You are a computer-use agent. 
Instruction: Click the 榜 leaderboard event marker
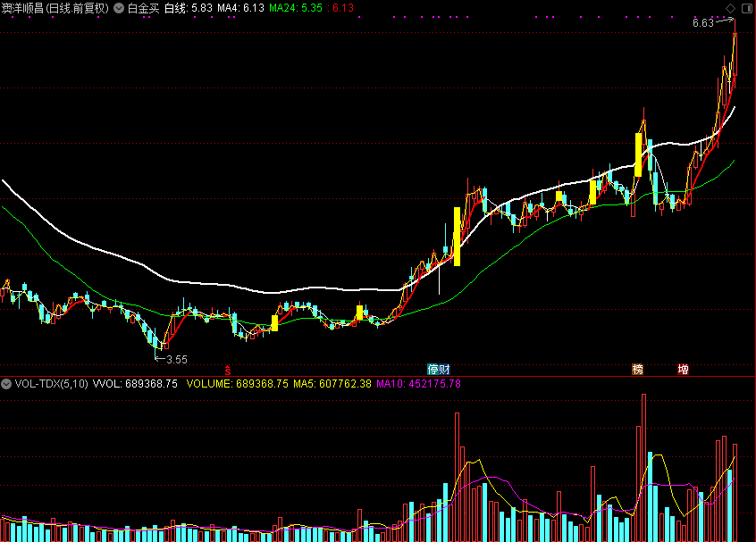[637, 370]
